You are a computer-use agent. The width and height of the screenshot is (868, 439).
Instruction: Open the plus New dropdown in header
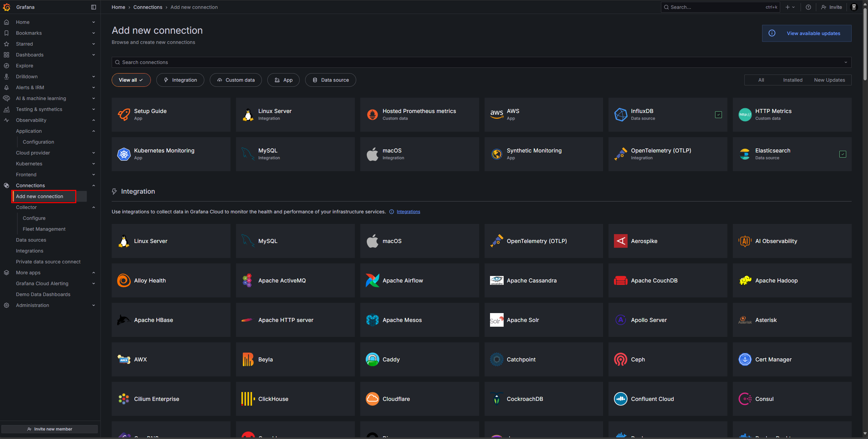[x=790, y=7]
